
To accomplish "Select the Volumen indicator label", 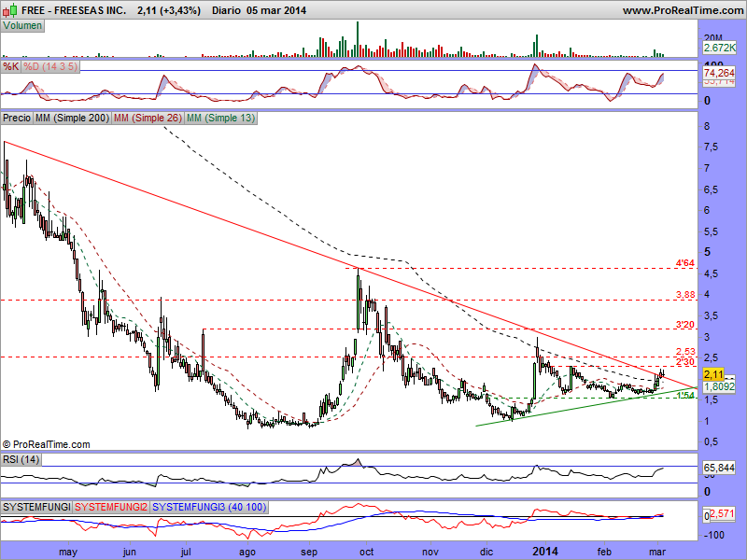I will (22, 26).
